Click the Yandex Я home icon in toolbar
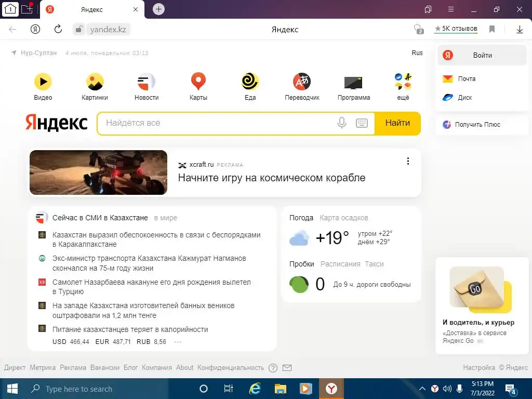Viewport: 532px width, 399px height. 35,29
